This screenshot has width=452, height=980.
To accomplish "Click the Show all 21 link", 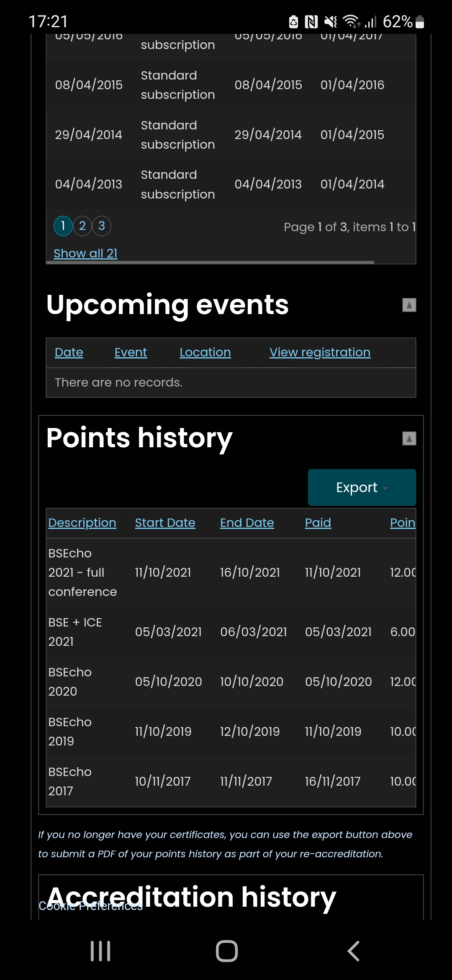I will (85, 253).
